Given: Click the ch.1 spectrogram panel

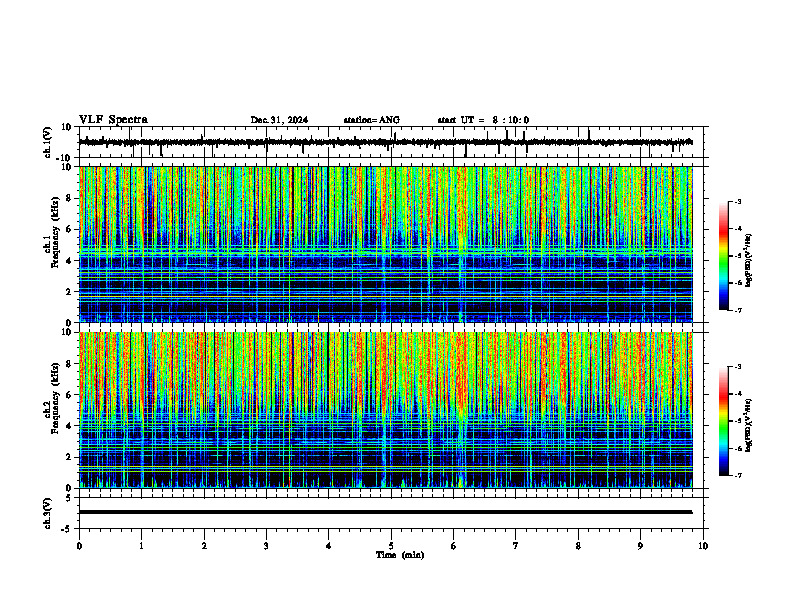Looking at the screenshot, I should (x=385, y=244).
